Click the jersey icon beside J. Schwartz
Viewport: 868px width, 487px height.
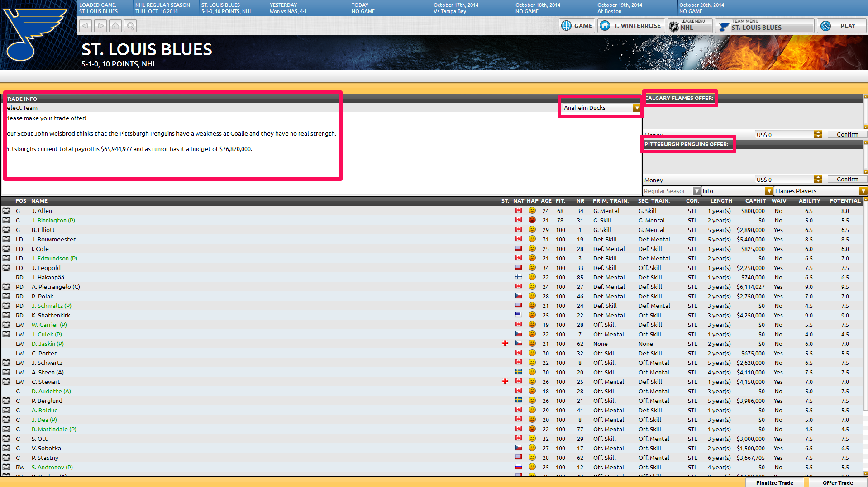point(6,363)
